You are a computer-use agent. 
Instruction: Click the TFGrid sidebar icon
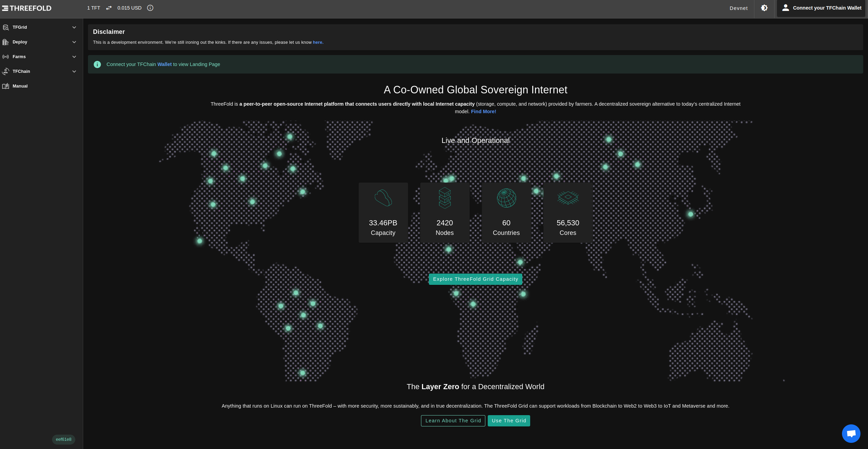pyautogui.click(x=5, y=27)
